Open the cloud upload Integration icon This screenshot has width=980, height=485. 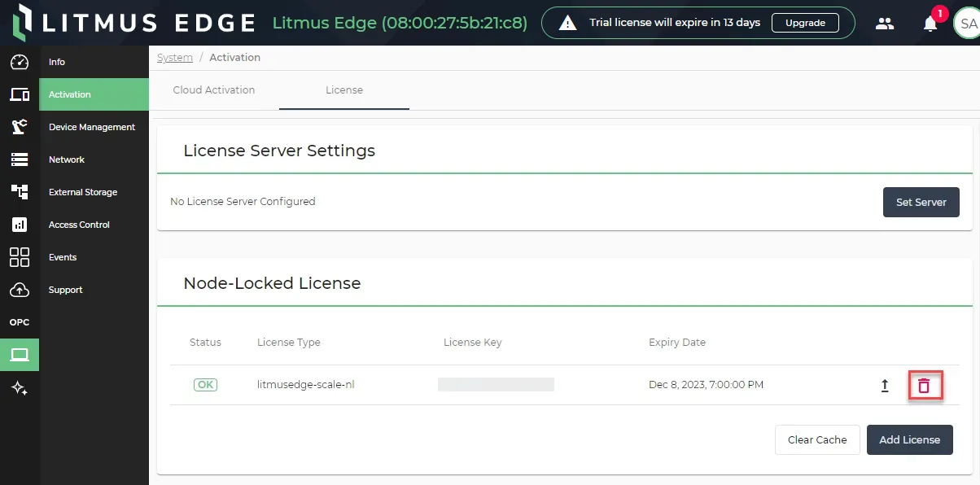coord(20,290)
